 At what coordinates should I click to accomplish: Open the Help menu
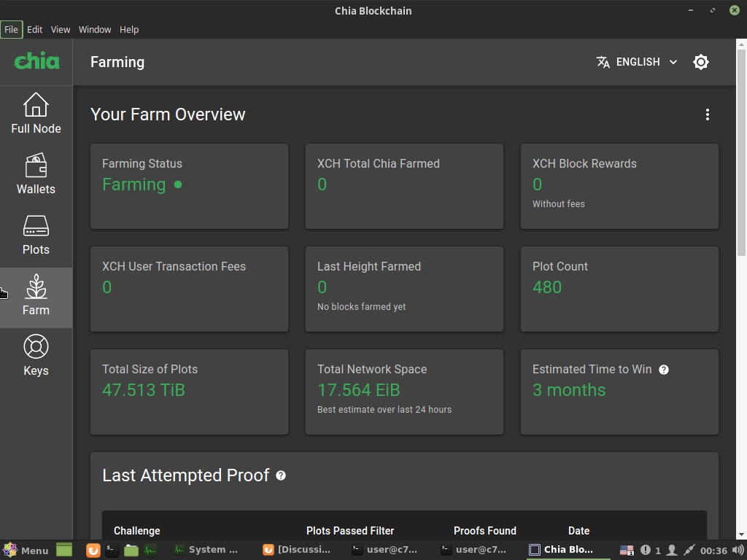pos(128,29)
